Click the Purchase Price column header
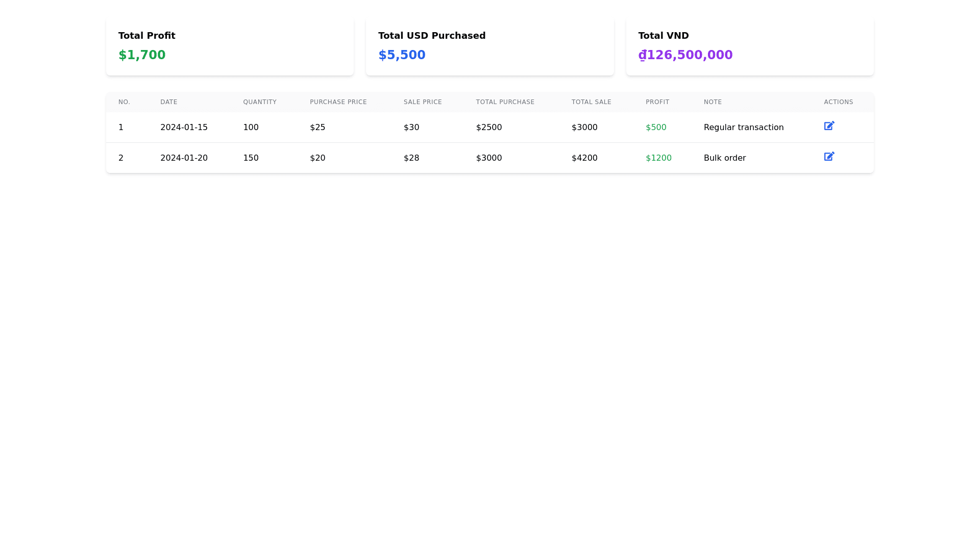This screenshot has height=551, width=980. coord(338,102)
